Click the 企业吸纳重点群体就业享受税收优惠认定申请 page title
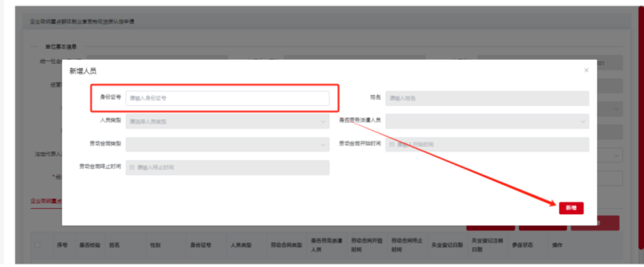644x267 pixels. point(82,22)
